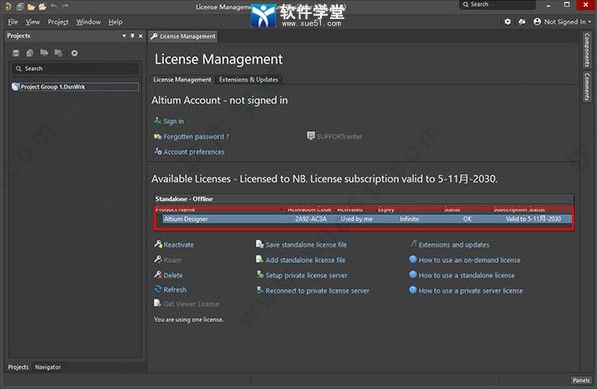Select the Altium Designer license row name

pyautogui.click(x=186, y=219)
